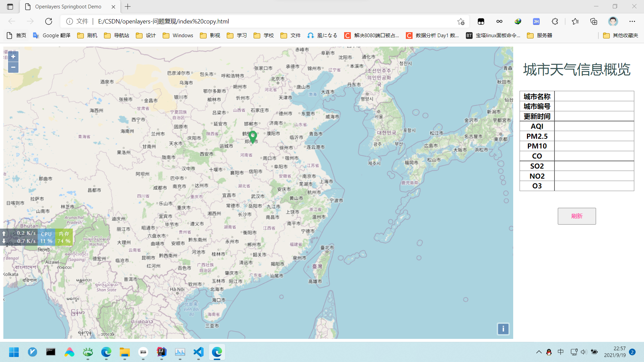Open the Collections icon in browser toolbar
This screenshot has height=362, width=644.
click(x=593, y=21)
